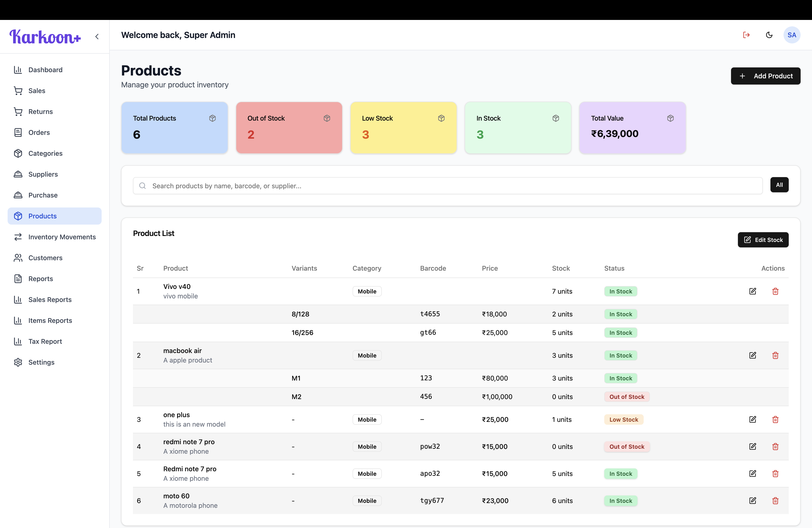Open Returns via the return arrow icon
Screen dimensions: 812x528
tap(19, 112)
